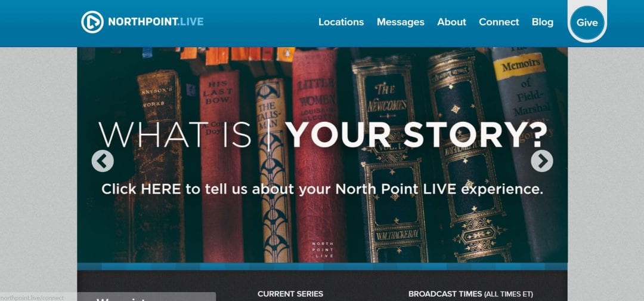The image size is (644, 301).
Task: Advance to next slide with right arrow
Action: click(x=541, y=161)
